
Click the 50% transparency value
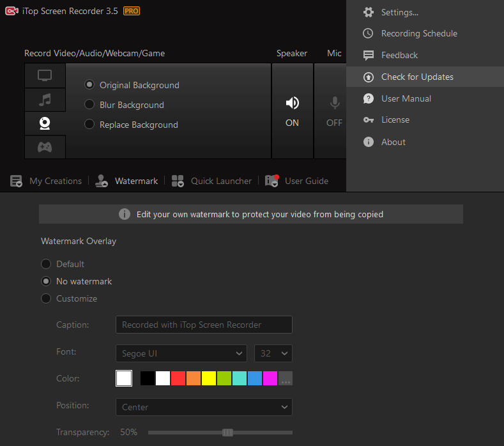pos(128,432)
